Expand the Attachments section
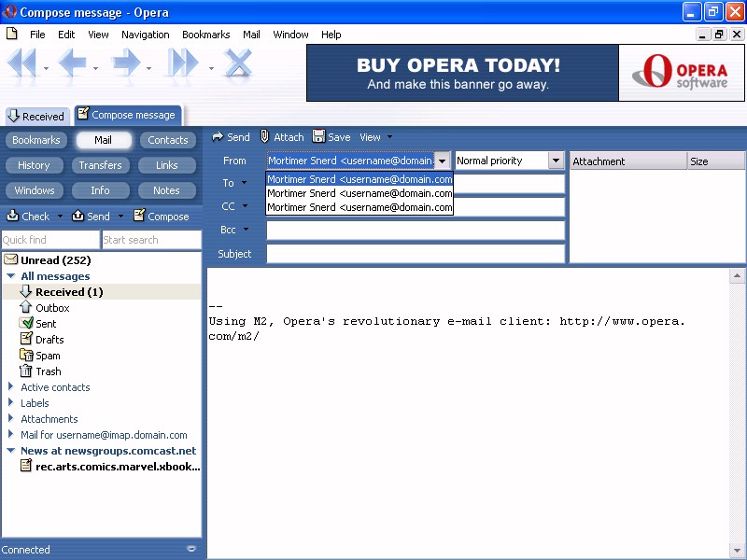The height and width of the screenshot is (560, 747). tap(10, 418)
